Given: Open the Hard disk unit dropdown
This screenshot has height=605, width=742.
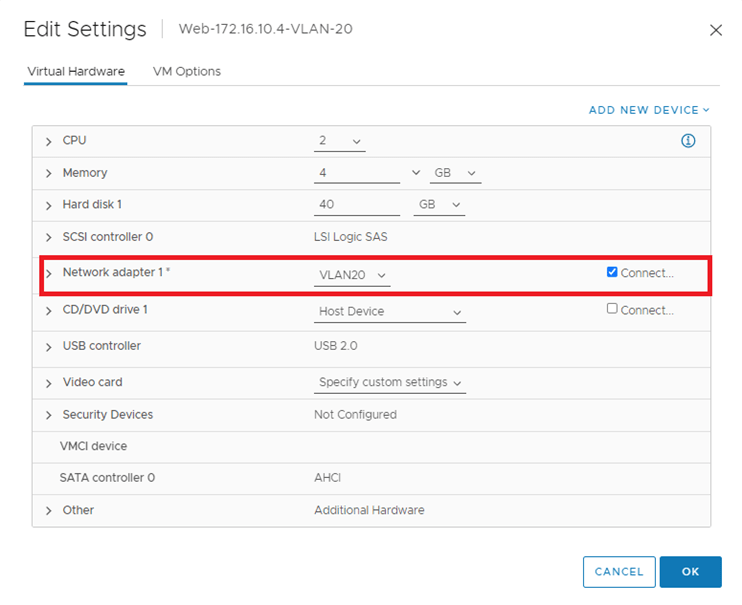Looking at the screenshot, I should click(x=440, y=204).
